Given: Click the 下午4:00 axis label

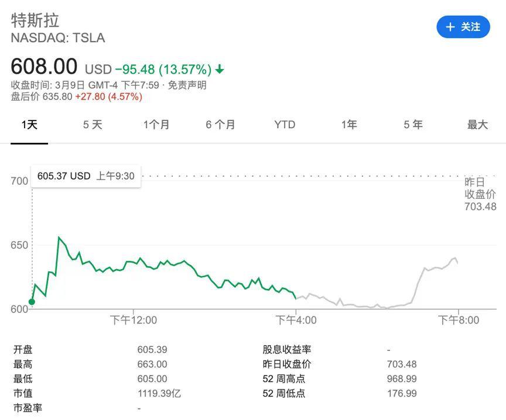Looking at the screenshot, I should 296,320.
